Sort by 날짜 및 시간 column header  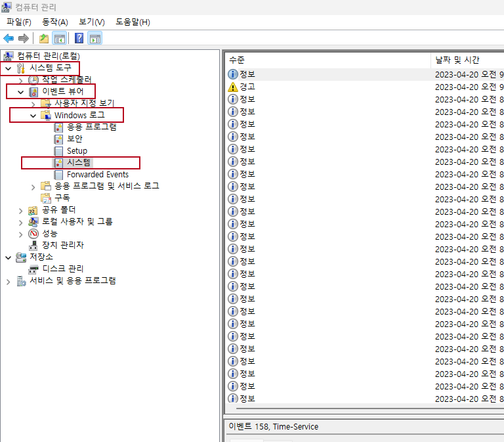coord(467,60)
